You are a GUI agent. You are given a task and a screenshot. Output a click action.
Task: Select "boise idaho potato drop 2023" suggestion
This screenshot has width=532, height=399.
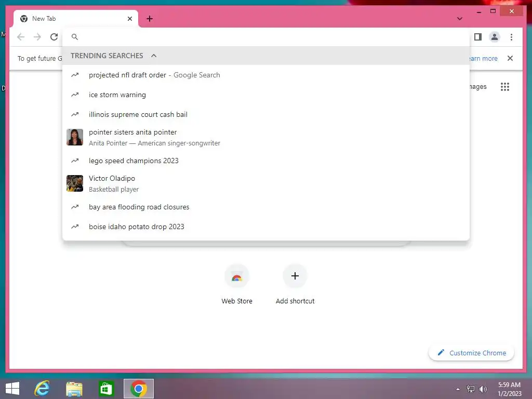[x=266, y=227]
